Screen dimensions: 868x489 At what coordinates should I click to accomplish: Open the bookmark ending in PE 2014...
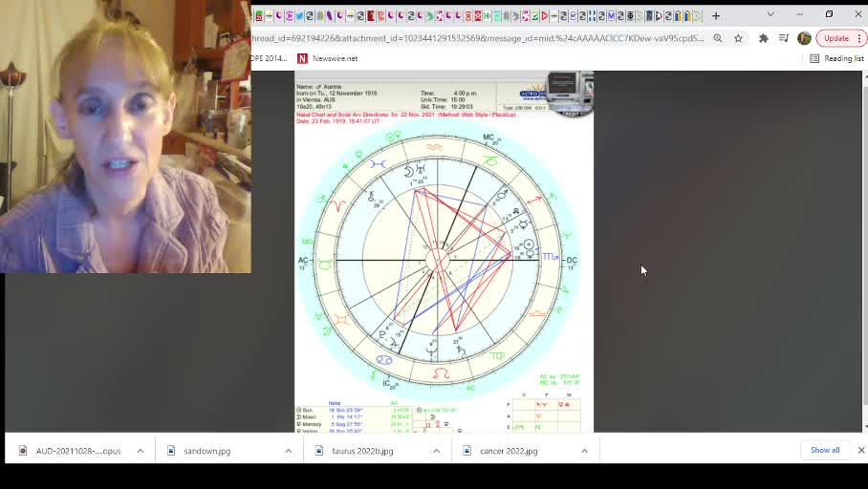click(270, 58)
